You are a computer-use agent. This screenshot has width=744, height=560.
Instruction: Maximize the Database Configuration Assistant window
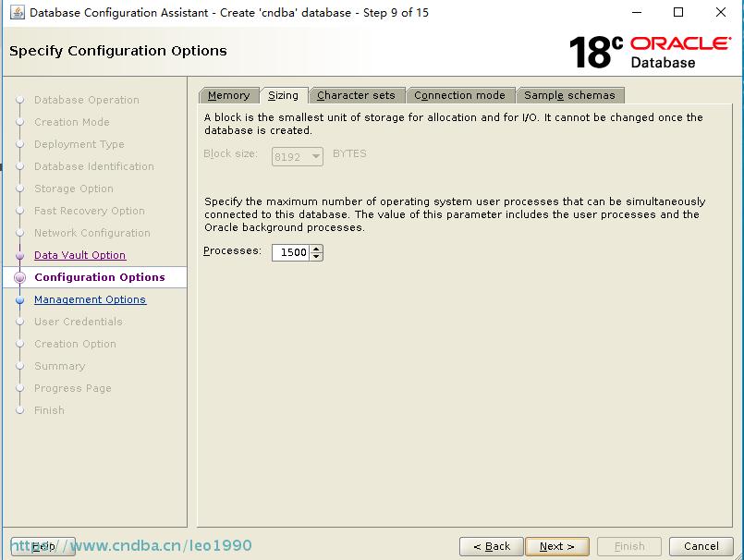click(678, 12)
